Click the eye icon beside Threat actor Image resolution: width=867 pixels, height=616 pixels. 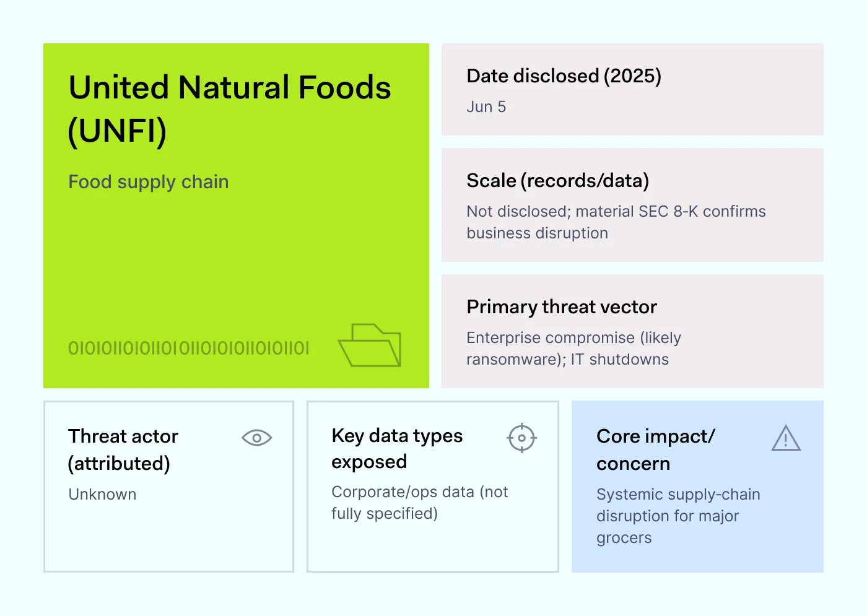click(x=256, y=438)
